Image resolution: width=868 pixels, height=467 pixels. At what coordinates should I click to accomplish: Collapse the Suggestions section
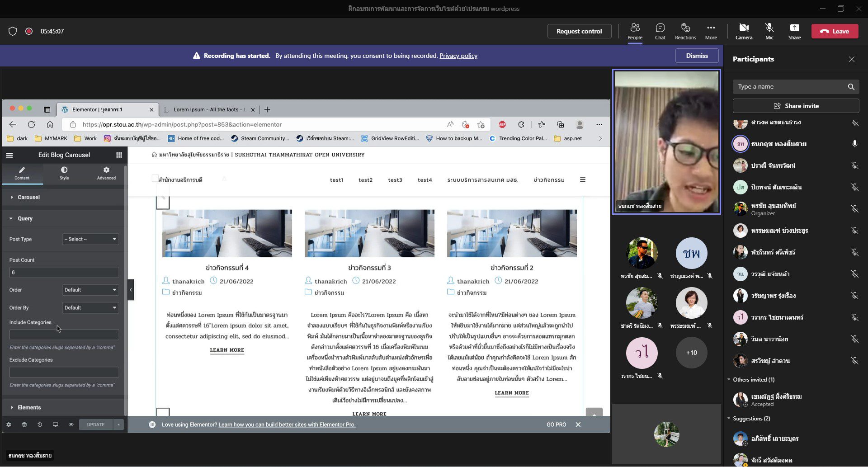pyautogui.click(x=729, y=419)
